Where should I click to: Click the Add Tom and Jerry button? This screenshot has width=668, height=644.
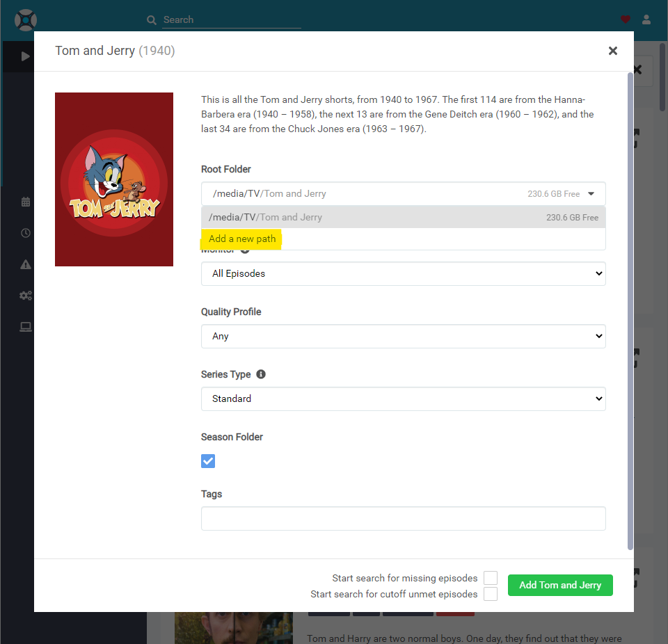click(x=559, y=585)
